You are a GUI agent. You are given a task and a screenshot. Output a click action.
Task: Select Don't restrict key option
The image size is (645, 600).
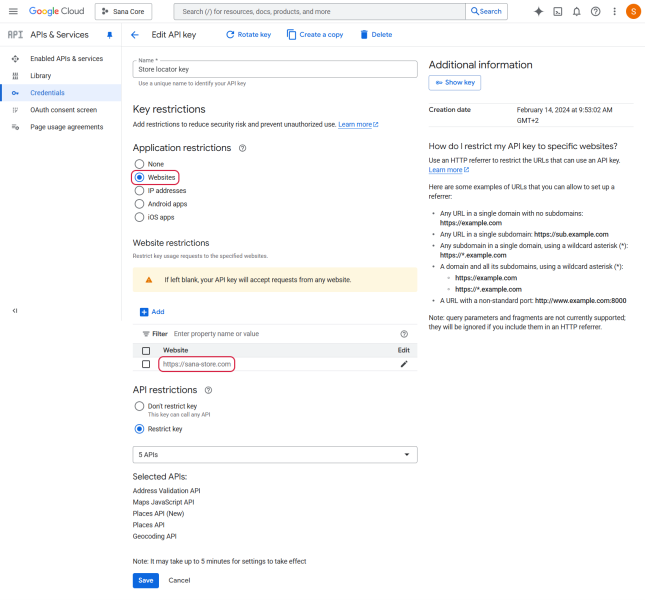click(x=139, y=406)
